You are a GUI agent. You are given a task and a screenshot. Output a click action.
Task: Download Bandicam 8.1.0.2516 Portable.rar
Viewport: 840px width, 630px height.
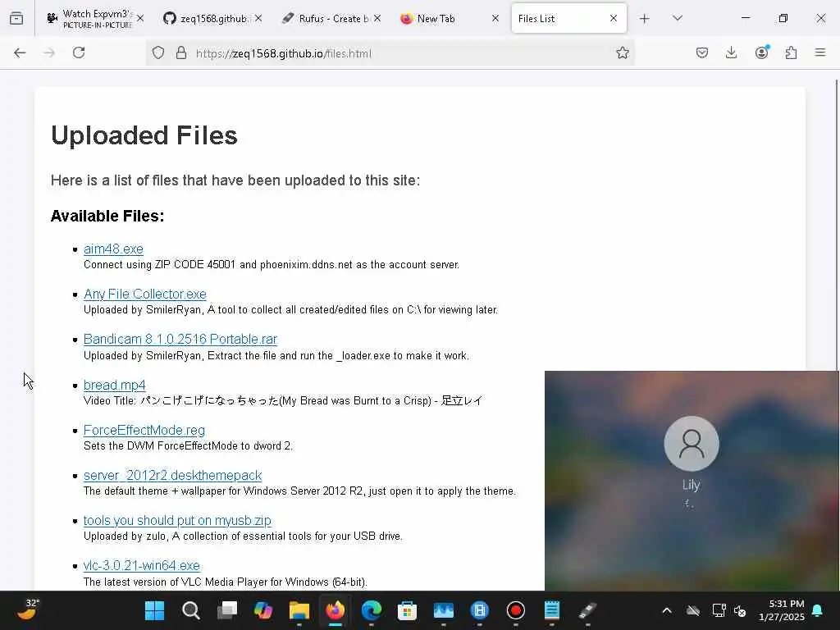180,339
